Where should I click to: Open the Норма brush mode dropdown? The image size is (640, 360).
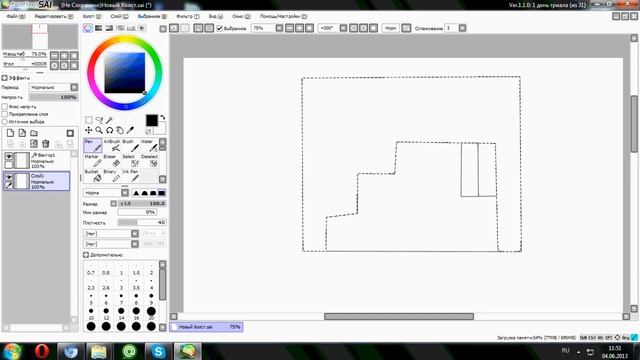coord(125,193)
